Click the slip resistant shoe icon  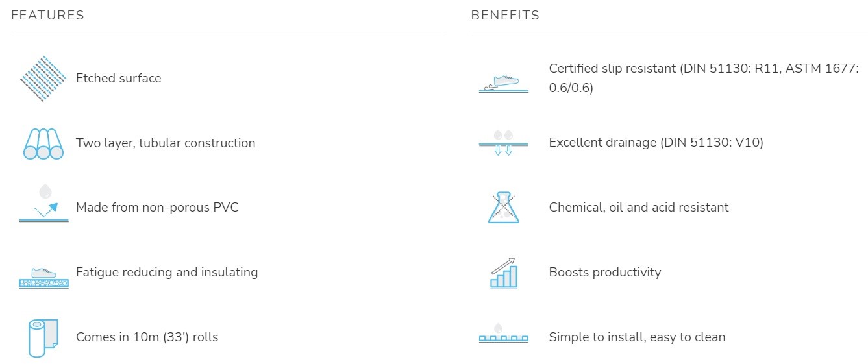click(x=503, y=84)
